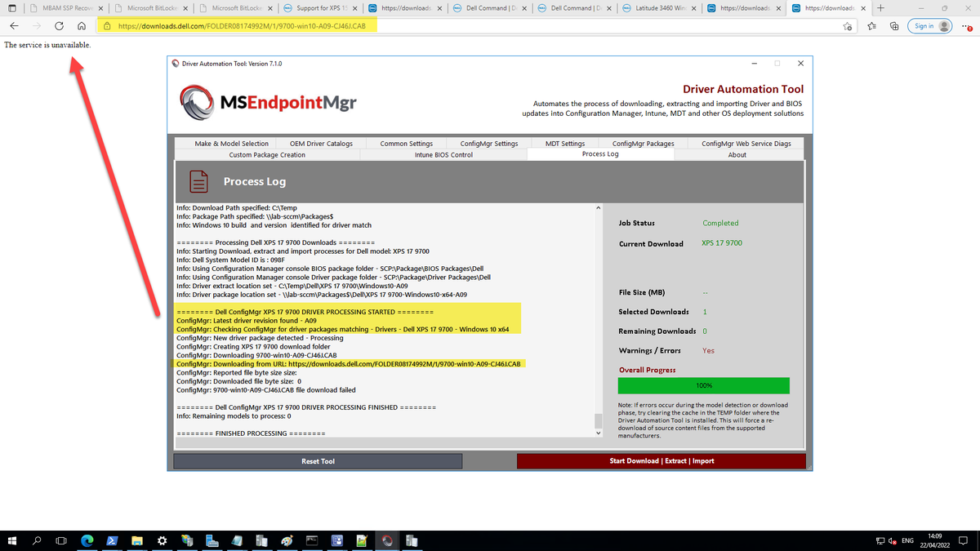Open first ConfigMgr Settings tab

489,144
